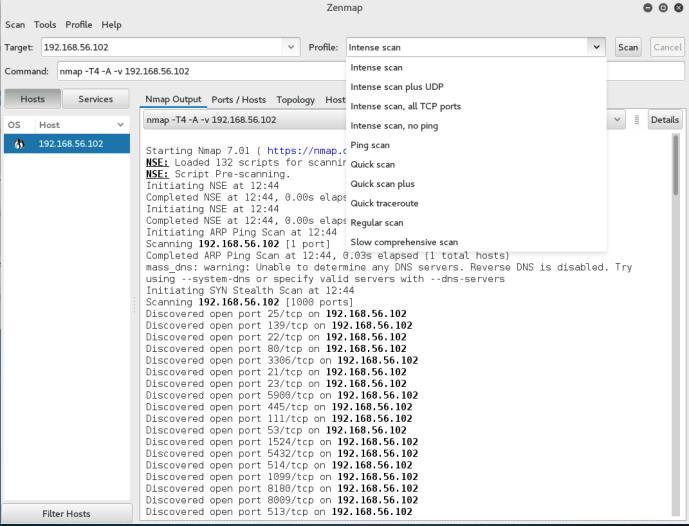Click the grip handle icon beside the Details button

pyautogui.click(x=637, y=120)
